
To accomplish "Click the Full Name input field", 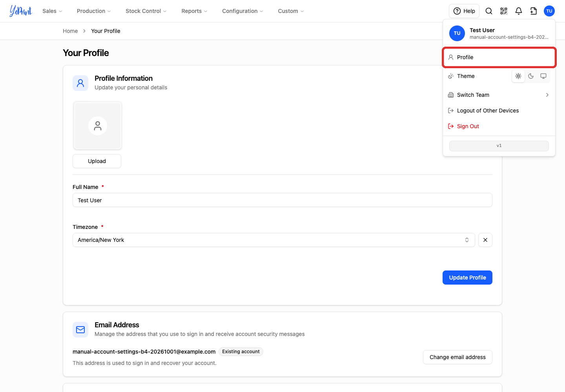I will pos(282,200).
